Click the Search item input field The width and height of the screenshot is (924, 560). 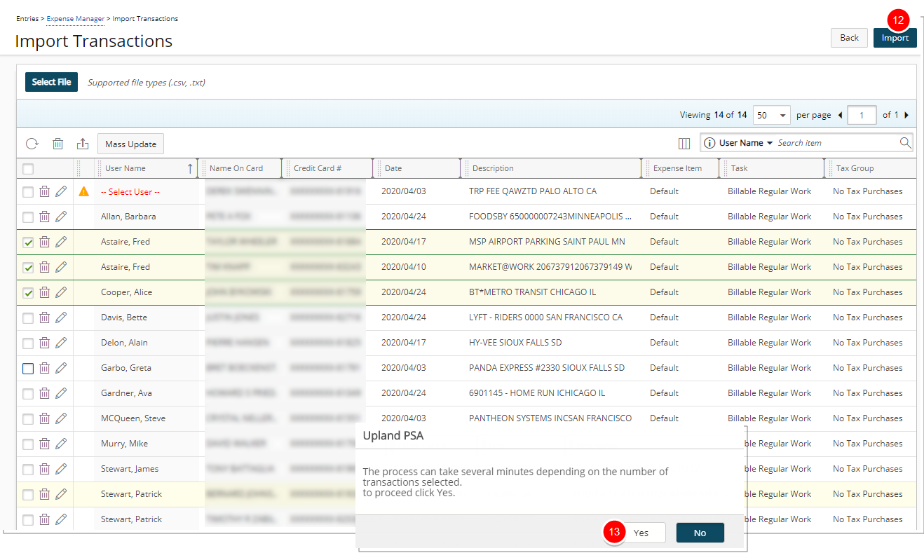pyautogui.click(x=836, y=143)
